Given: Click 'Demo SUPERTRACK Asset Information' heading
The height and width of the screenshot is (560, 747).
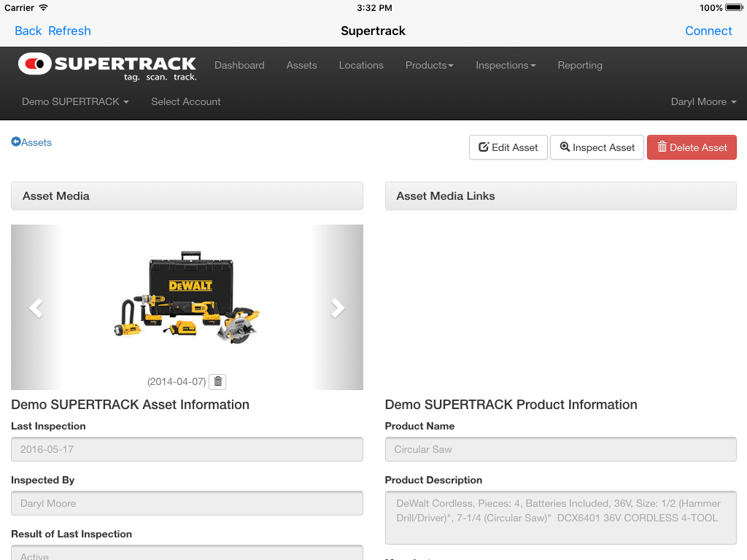Looking at the screenshot, I should [x=130, y=405].
